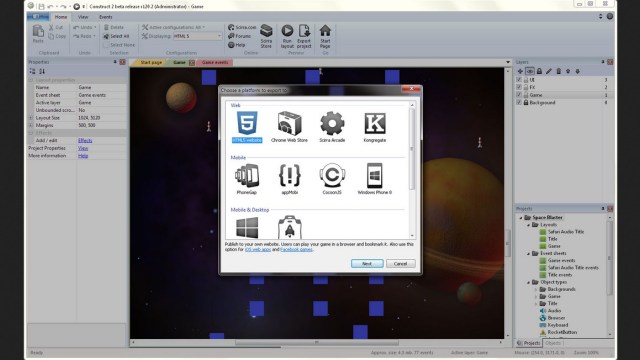This screenshot has width=640, height=360.
Task: Click the View link for Project Properties
Action: tap(83, 148)
